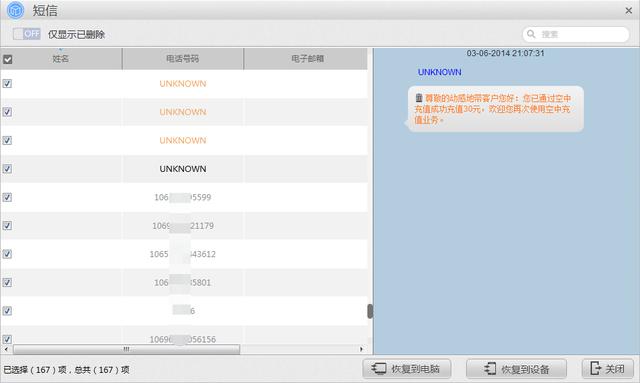
Task: Toggle the select-all header checkbox
Action: coord(7,59)
